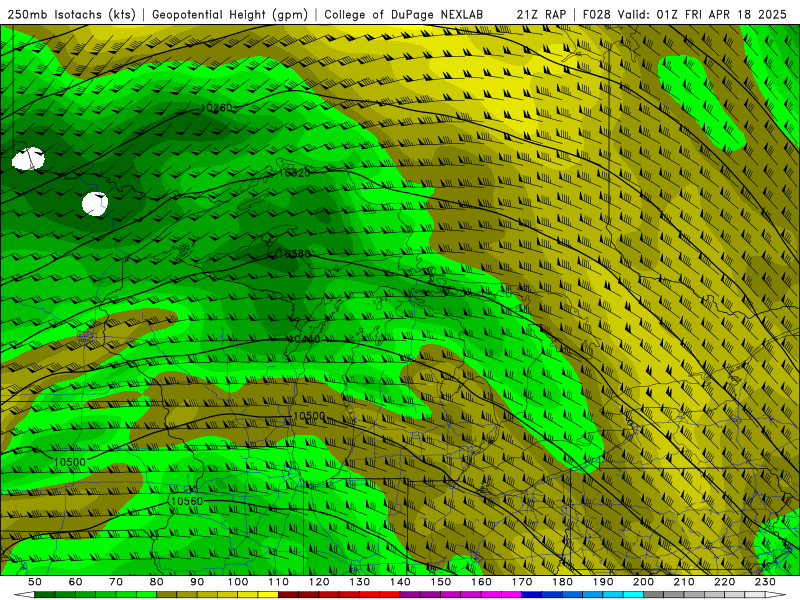
Task: Pick the dark blue swatch right of 170
Action: tap(532, 595)
